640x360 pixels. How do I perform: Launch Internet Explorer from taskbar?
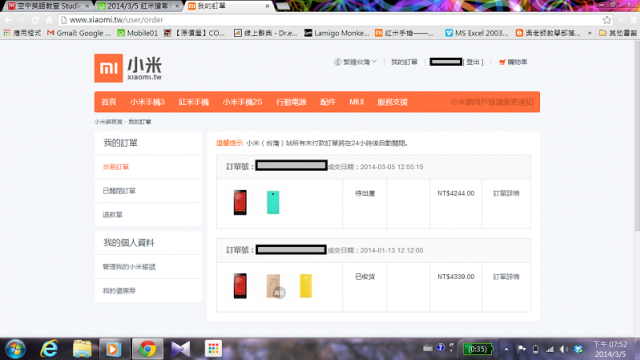[x=49, y=349]
